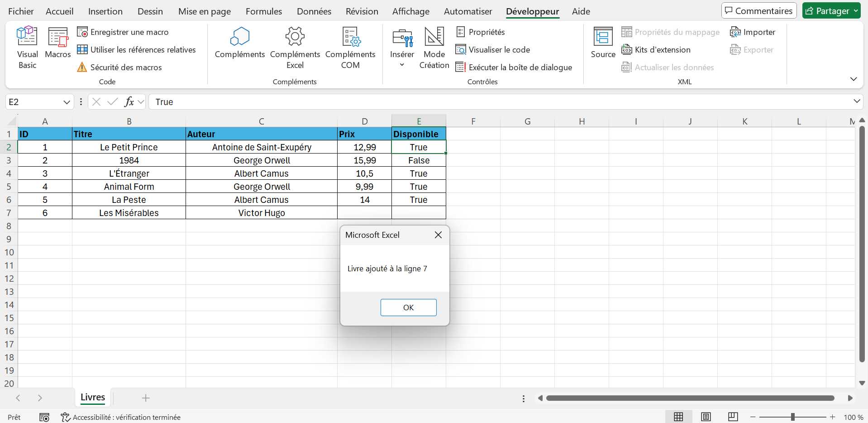The height and width of the screenshot is (423, 868).
Task: Start Enregistrer une macro
Action: point(123,32)
